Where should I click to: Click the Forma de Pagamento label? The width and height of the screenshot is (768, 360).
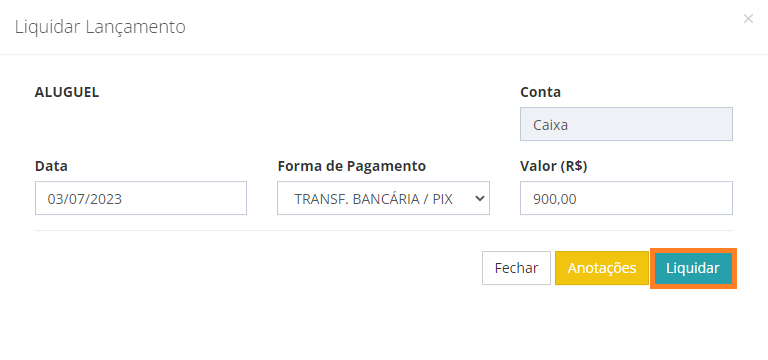[352, 167]
